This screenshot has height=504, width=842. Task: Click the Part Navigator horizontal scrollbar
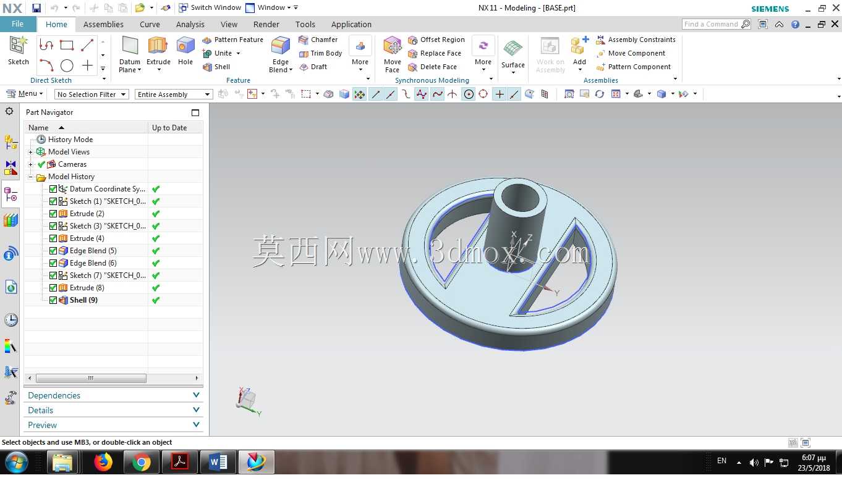coord(91,378)
